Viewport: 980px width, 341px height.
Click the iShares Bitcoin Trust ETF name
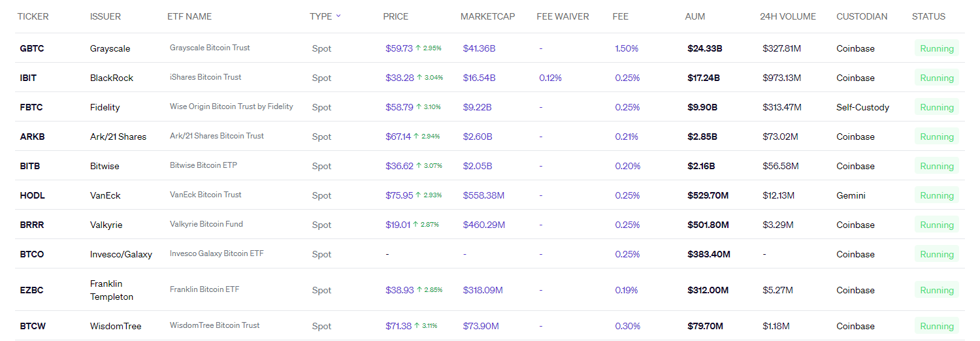205,77
